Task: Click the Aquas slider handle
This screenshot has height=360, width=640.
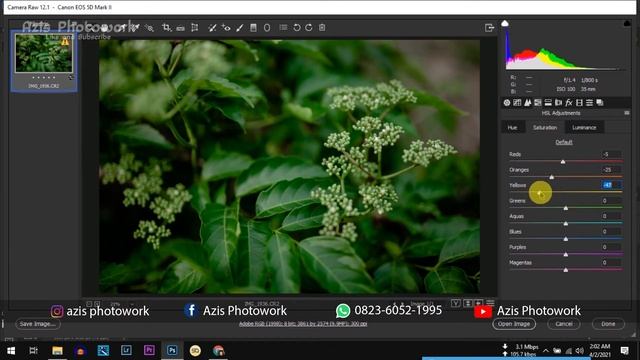Action: coord(566,224)
